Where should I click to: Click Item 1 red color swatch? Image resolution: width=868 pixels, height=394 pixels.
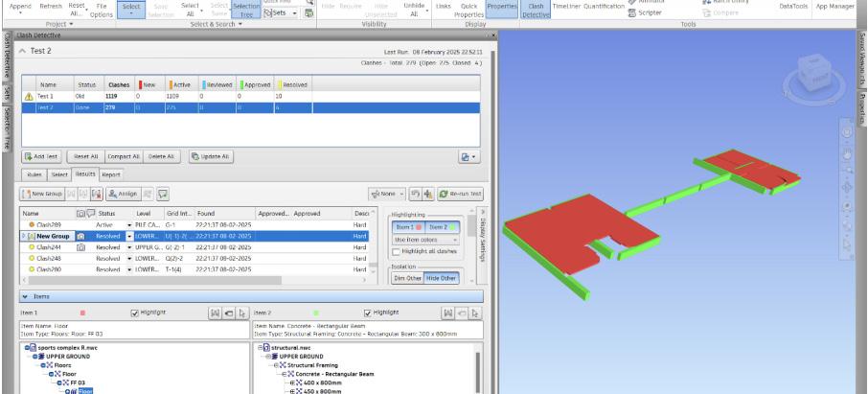point(82,313)
